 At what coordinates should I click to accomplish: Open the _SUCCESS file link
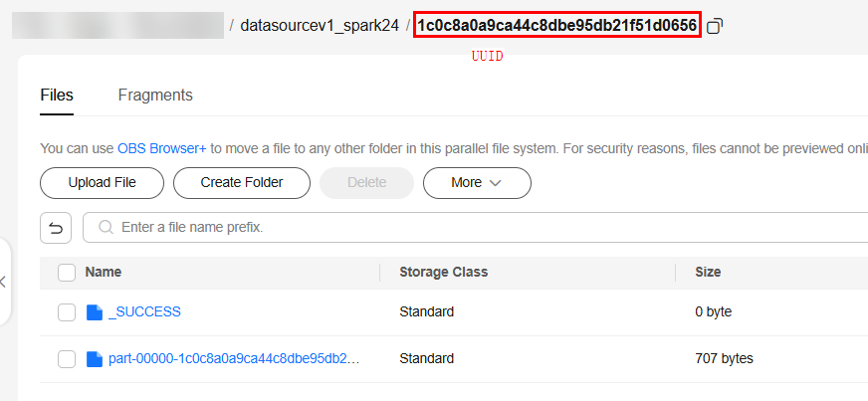[144, 312]
